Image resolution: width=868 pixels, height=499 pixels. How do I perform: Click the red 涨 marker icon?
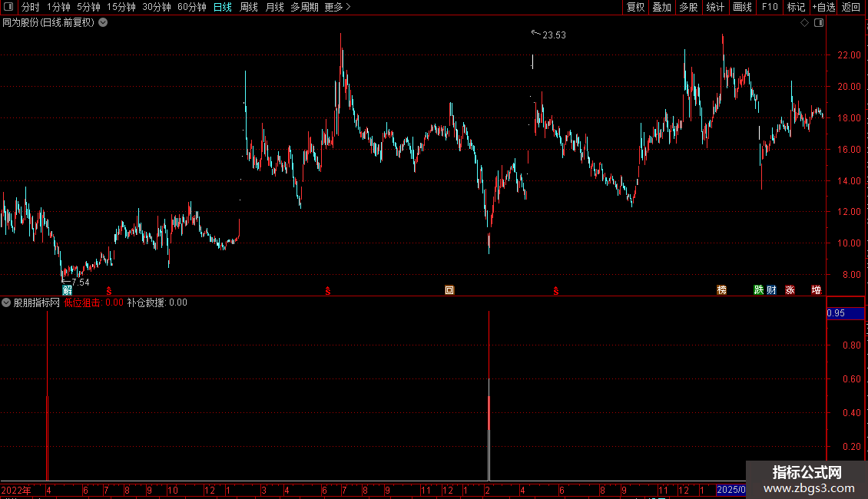[790, 290]
